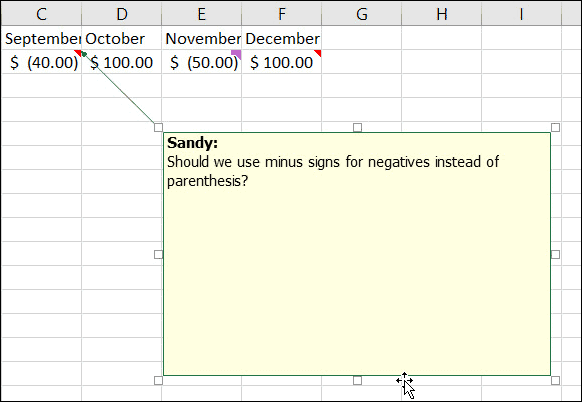
Task: Select column H header
Action: pos(441,14)
